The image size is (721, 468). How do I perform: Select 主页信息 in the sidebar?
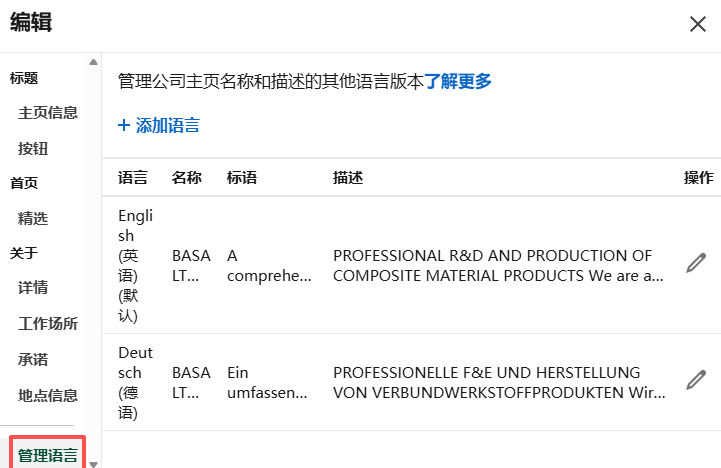click(48, 113)
